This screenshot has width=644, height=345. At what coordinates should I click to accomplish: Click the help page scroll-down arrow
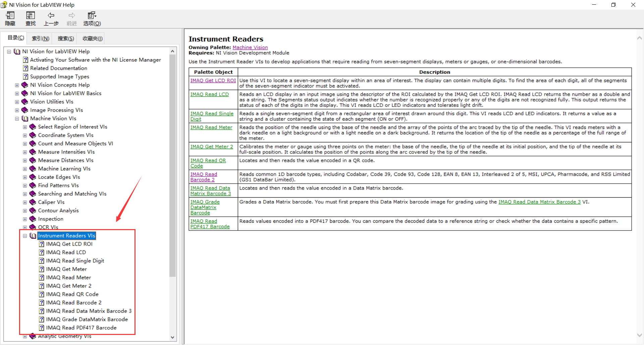(x=640, y=335)
